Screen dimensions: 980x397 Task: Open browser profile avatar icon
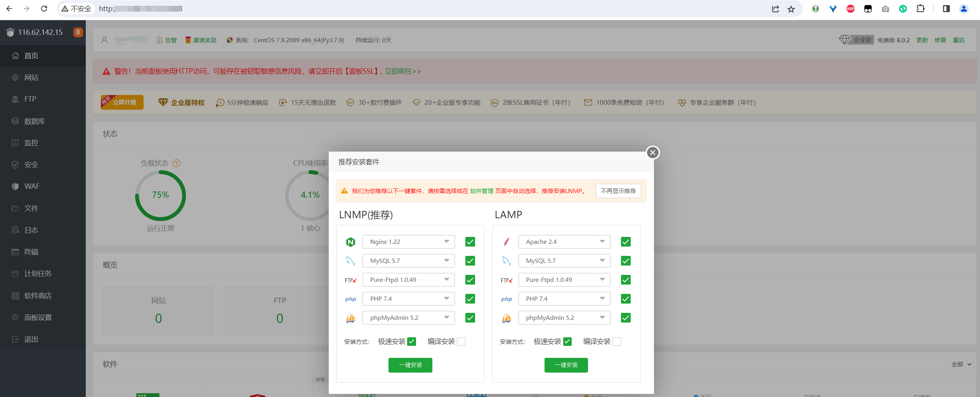[963, 9]
